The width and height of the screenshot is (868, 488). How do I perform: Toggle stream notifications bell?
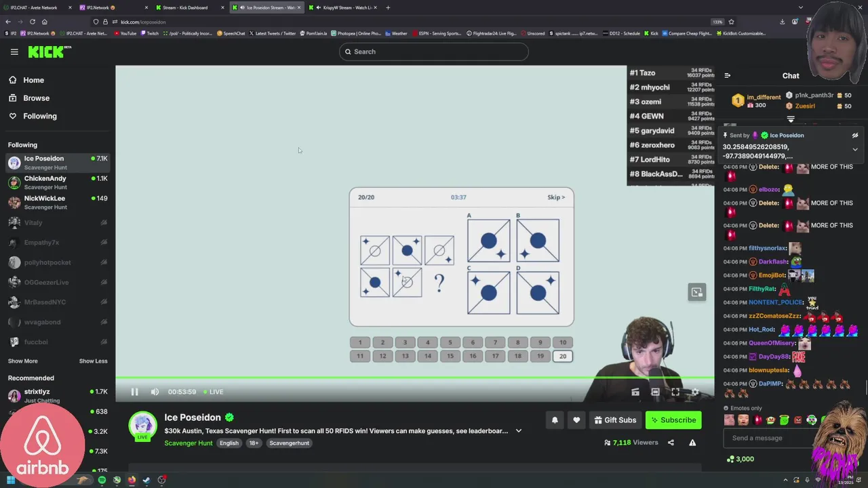click(555, 420)
